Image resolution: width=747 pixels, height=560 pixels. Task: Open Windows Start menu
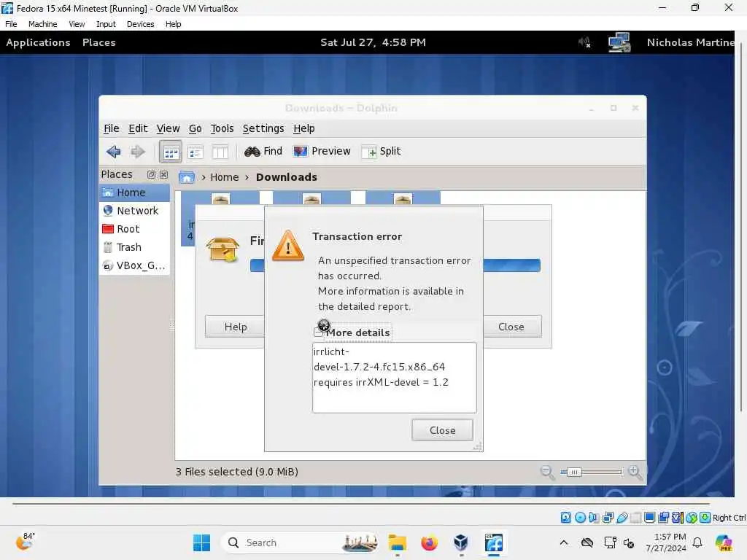coord(201,542)
